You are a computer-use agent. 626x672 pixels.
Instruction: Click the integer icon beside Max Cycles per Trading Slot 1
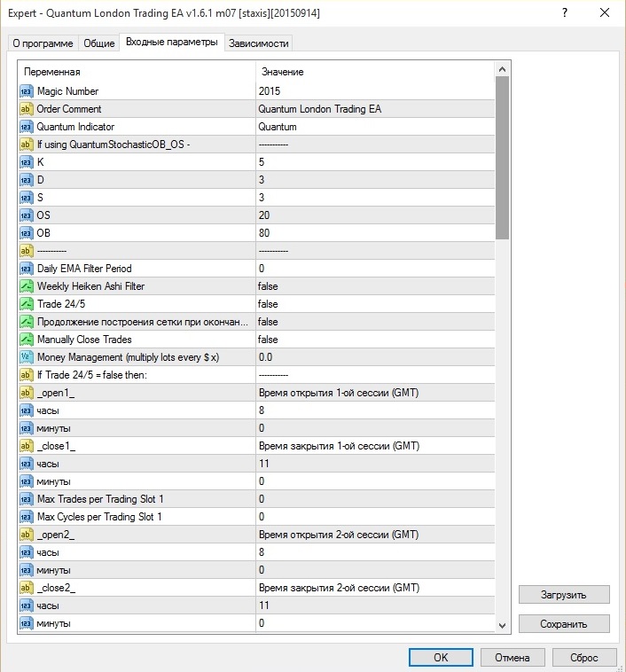point(26,517)
